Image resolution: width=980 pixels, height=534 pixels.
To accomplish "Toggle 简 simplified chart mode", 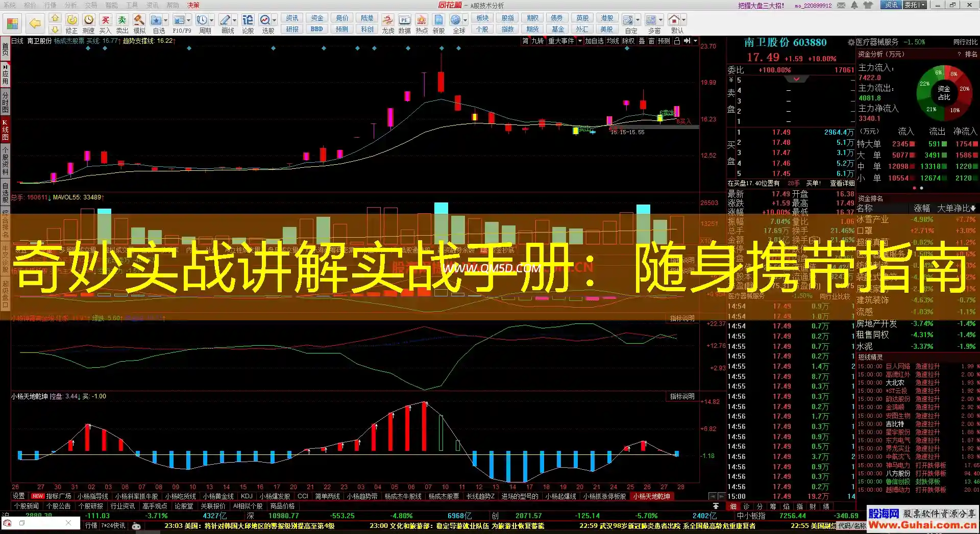I will 525,41.
